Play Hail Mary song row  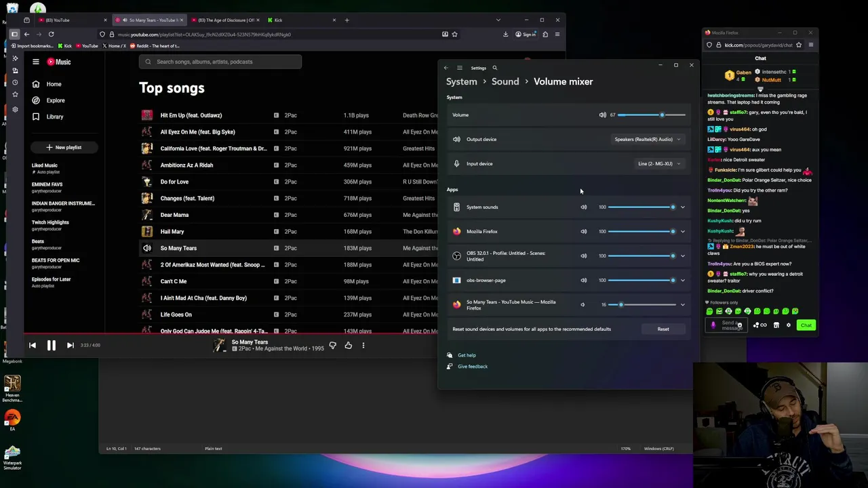click(x=172, y=232)
